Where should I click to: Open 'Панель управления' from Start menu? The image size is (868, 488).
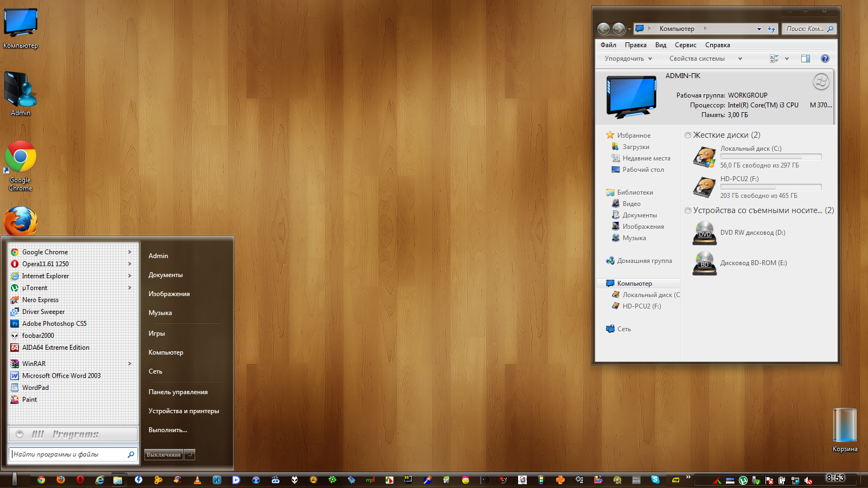178,392
